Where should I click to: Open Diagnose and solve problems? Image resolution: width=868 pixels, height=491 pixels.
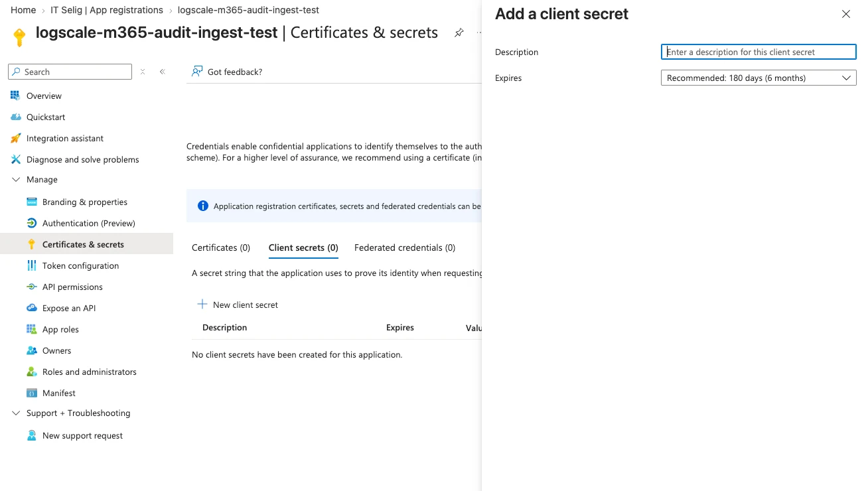point(83,159)
